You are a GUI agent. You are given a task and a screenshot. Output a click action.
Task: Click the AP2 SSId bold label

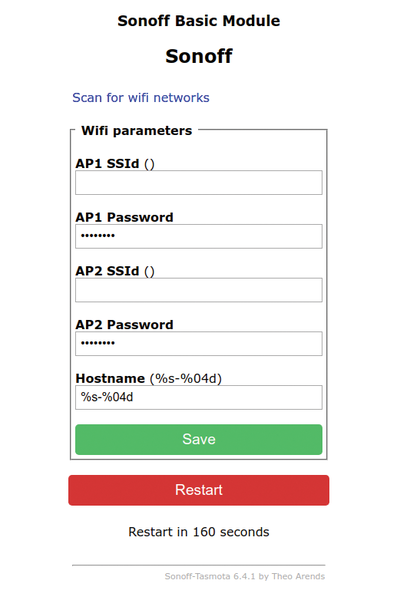(107, 271)
